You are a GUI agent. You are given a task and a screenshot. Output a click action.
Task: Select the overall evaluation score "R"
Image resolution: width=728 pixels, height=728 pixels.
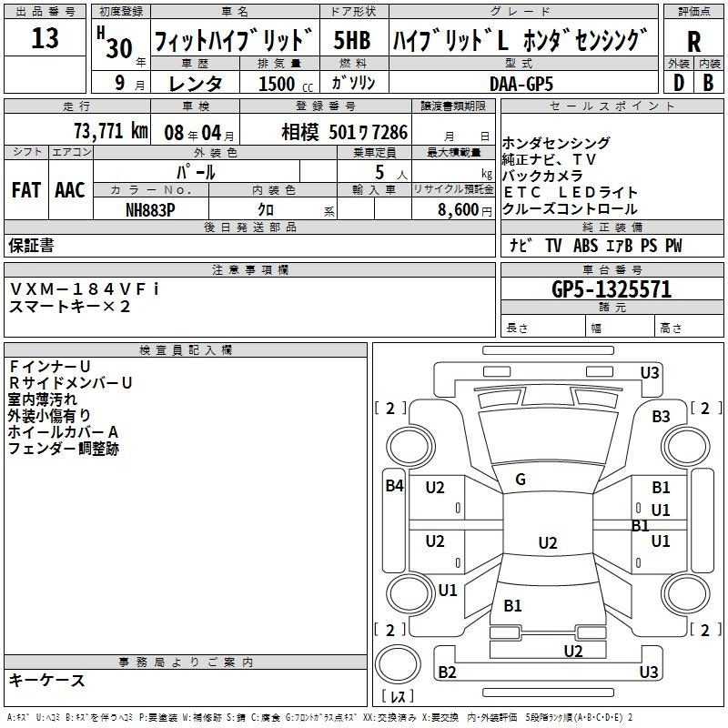click(x=693, y=41)
